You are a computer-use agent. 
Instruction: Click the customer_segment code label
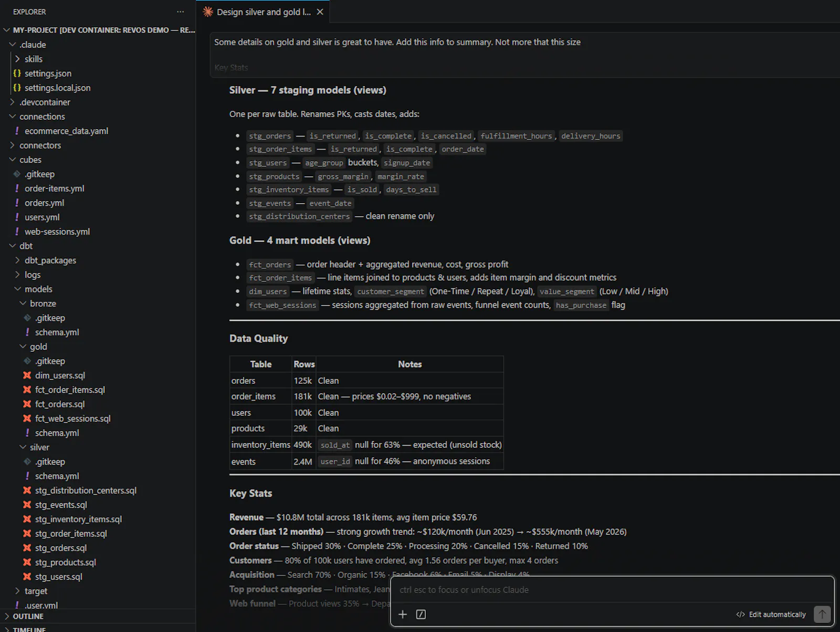[391, 291]
